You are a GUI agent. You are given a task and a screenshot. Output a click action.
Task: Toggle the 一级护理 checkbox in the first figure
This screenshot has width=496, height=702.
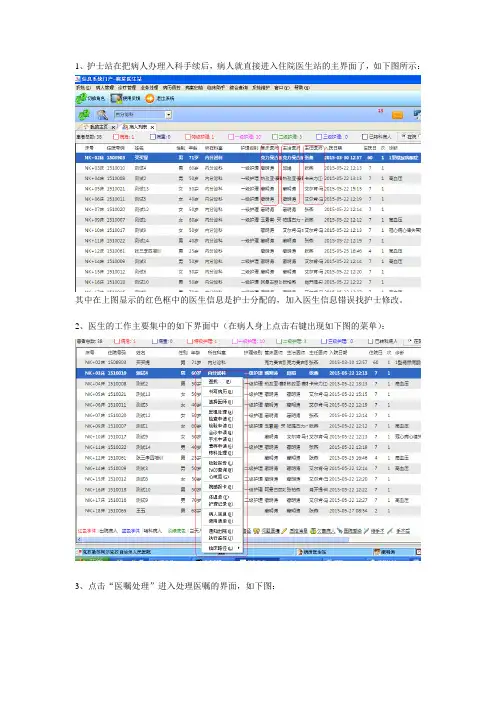pos(231,137)
